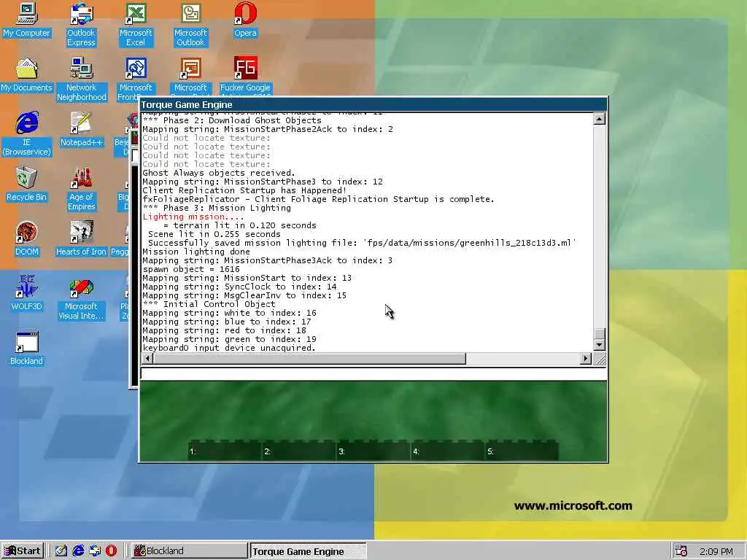
Task: Click the console's vertical scrollbar thumb
Action: click(600, 332)
